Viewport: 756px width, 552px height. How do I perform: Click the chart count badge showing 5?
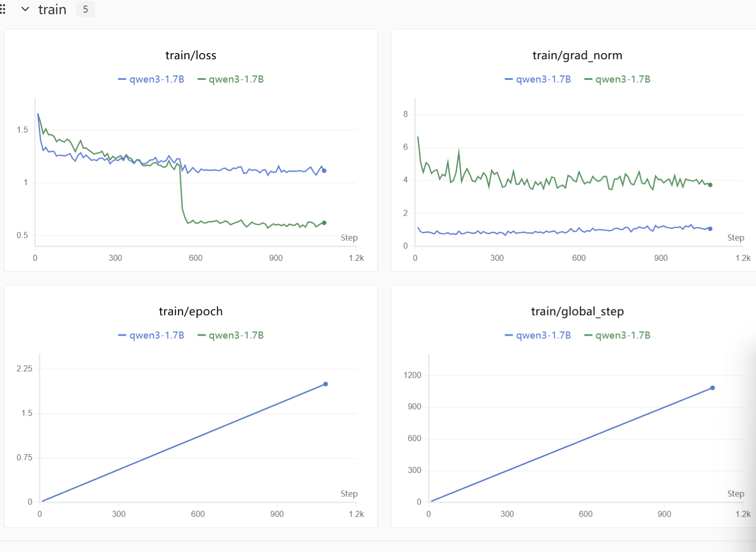coord(85,10)
